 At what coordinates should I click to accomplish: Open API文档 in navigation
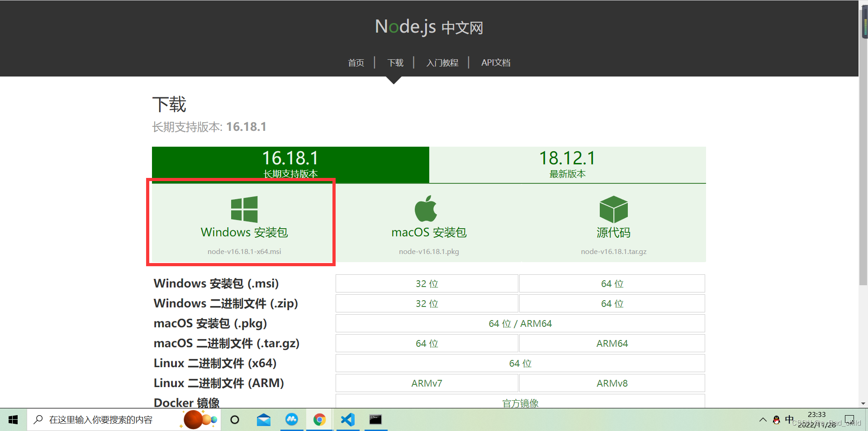[x=496, y=62]
